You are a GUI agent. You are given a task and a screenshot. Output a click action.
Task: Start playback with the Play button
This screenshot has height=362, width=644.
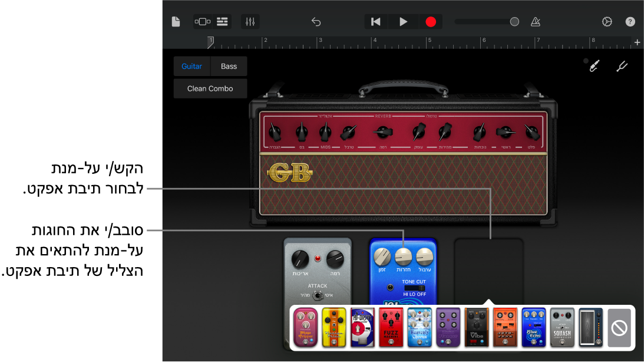[x=404, y=22]
